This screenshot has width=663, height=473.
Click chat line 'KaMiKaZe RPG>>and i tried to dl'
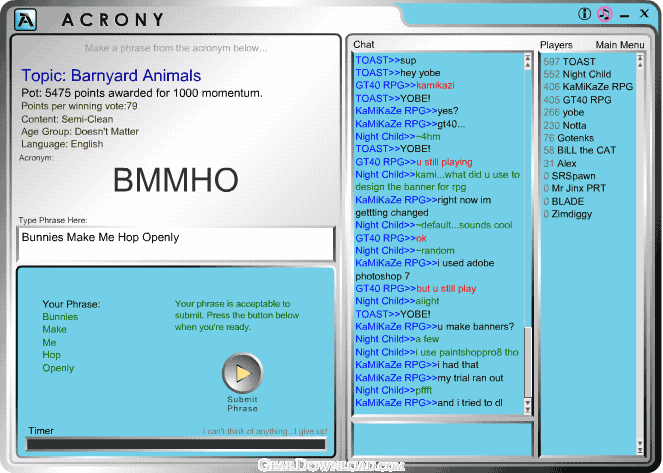click(429, 403)
